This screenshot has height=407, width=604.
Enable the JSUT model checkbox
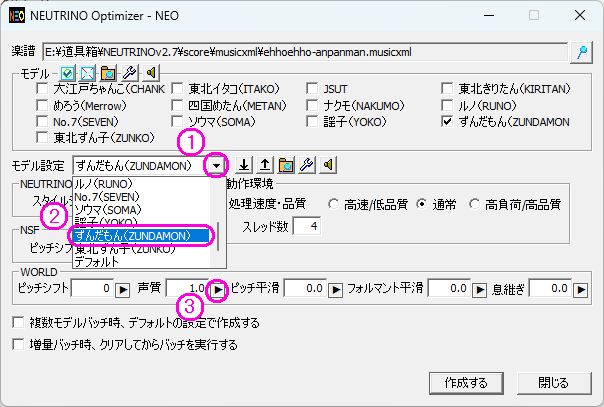click(x=312, y=89)
